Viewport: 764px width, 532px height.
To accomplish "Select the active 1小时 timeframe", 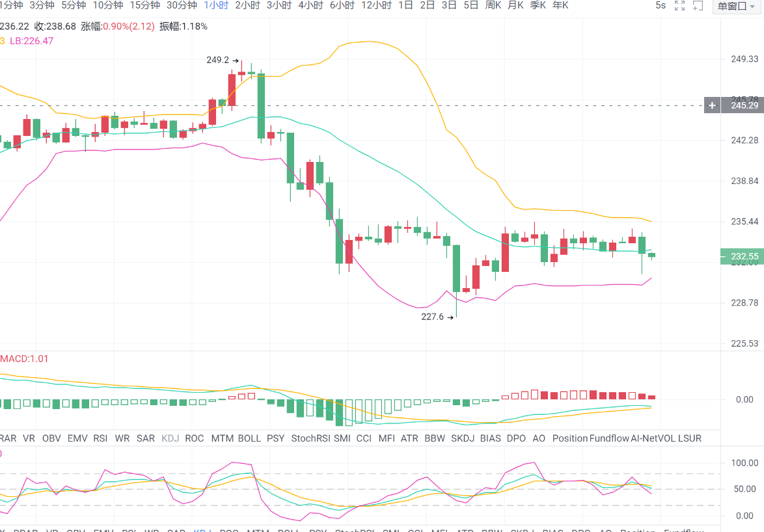I will pyautogui.click(x=215, y=5).
